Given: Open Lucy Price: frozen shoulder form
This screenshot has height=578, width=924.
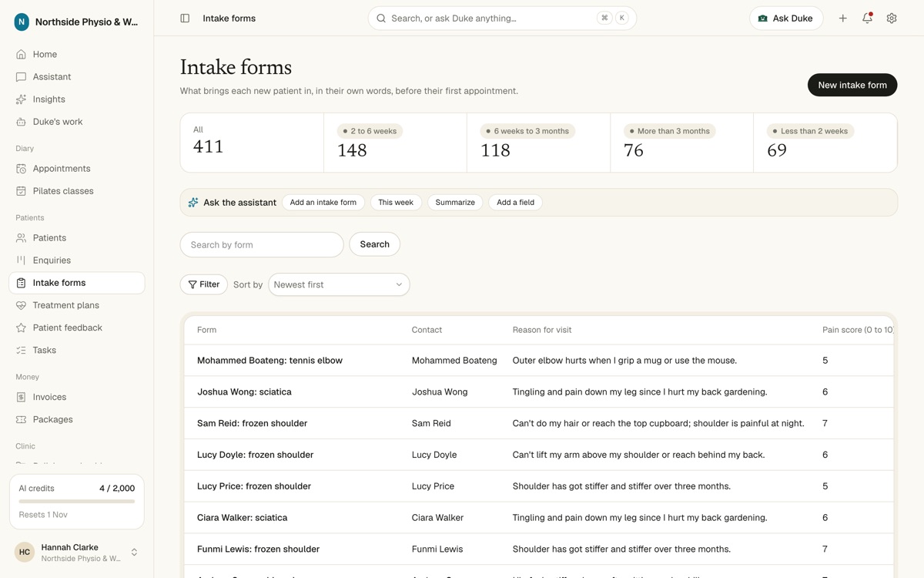Looking at the screenshot, I should tap(254, 486).
